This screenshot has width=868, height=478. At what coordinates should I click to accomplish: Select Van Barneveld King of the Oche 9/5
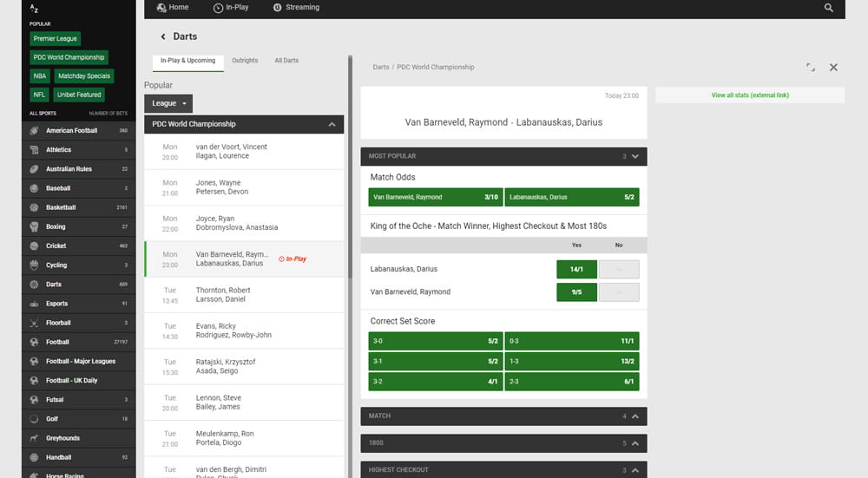coord(576,292)
